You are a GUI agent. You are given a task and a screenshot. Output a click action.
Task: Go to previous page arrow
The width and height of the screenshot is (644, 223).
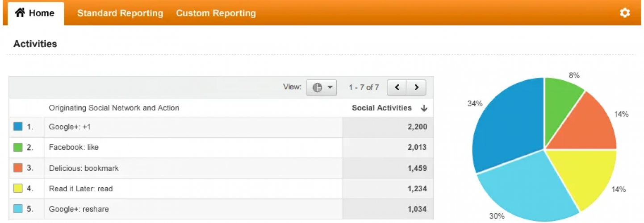(x=397, y=87)
